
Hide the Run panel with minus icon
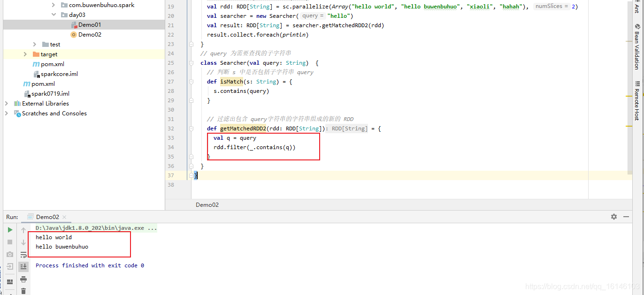tap(626, 217)
